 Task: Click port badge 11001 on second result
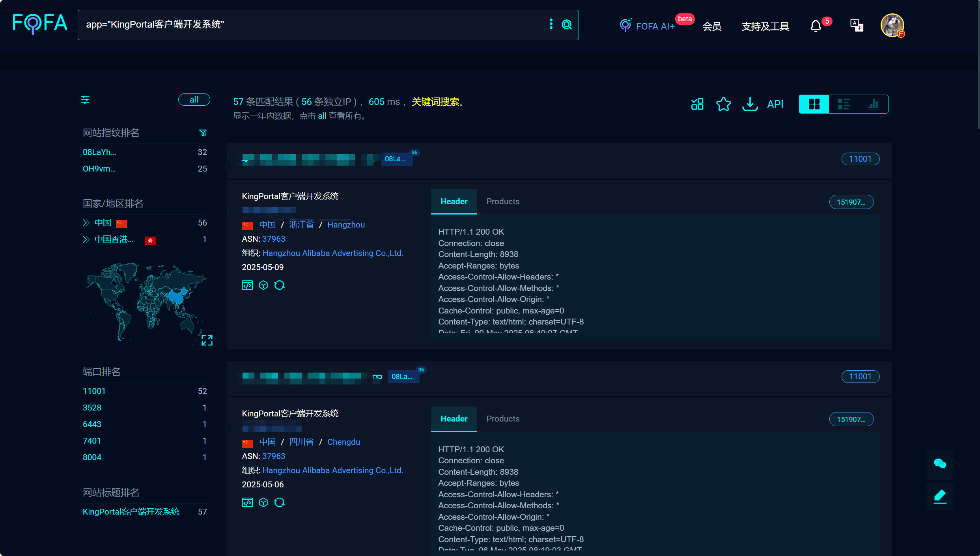(x=860, y=377)
